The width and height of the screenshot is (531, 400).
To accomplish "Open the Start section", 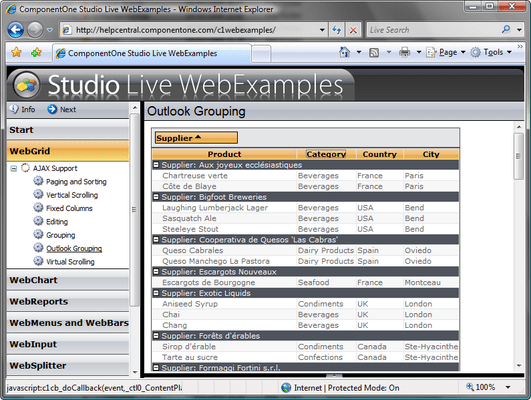I will coord(68,130).
